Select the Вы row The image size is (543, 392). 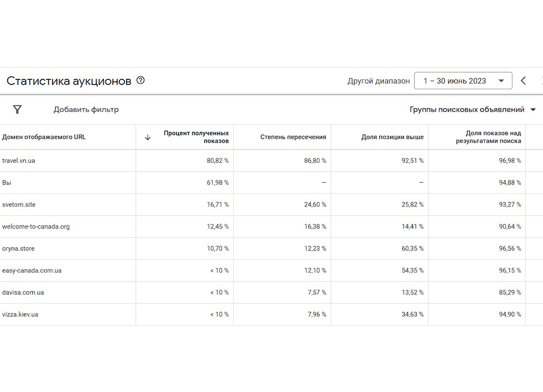(272, 183)
